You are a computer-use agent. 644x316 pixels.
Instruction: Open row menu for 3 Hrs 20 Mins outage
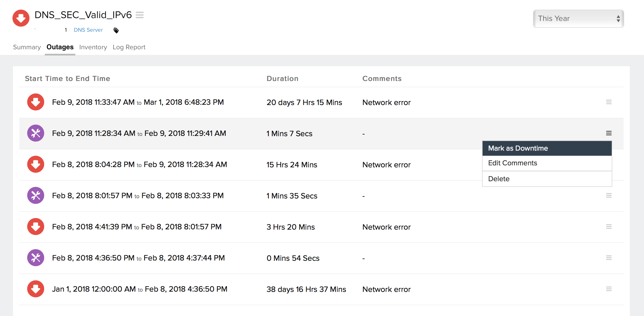(x=609, y=227)
